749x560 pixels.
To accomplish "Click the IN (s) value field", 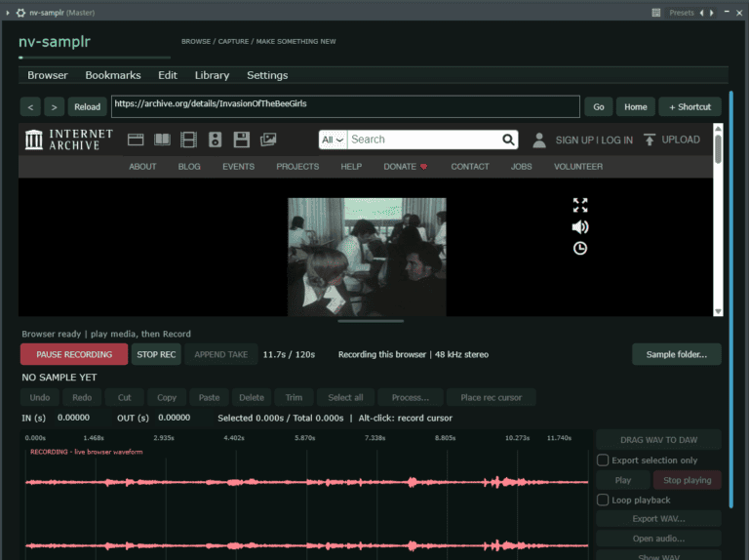I will click(73, 418).
